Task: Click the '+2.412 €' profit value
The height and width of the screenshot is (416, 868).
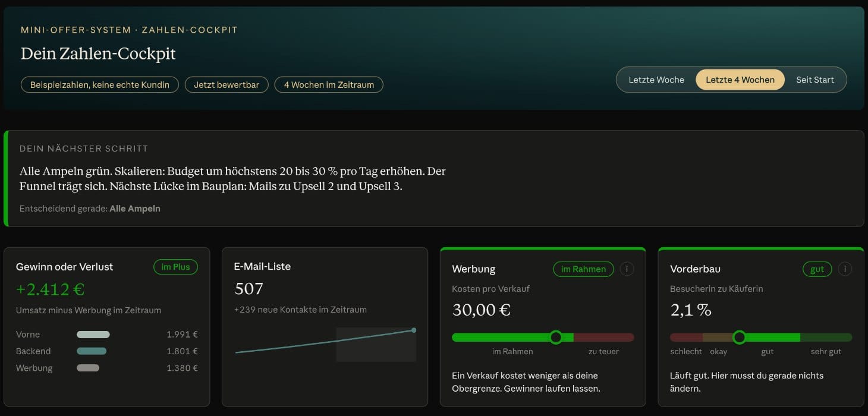Action: click(x=51, y=289)
